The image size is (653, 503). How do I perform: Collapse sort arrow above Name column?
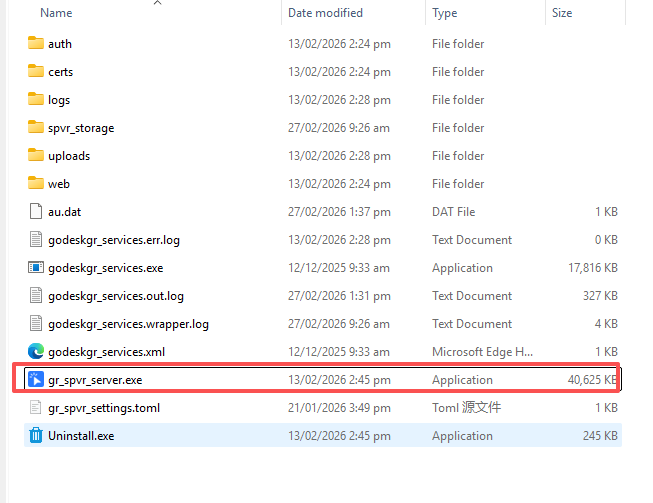click(157, 3)
